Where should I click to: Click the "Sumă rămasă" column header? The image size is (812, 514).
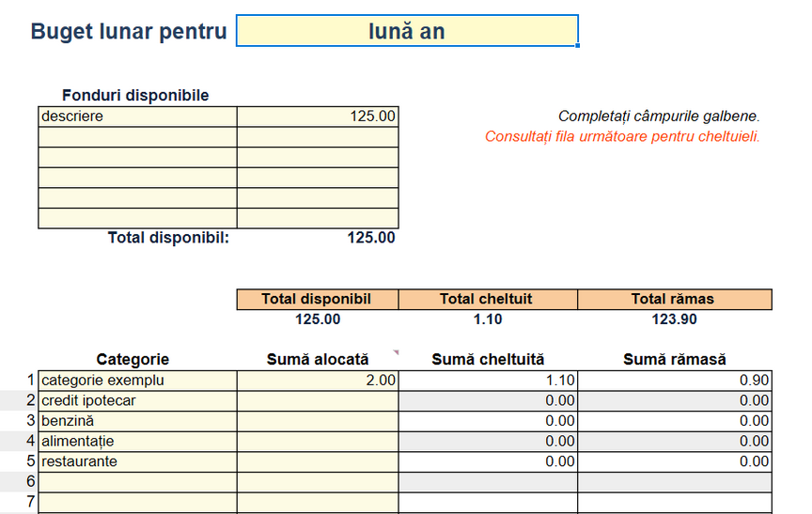(x=673, y=359)
